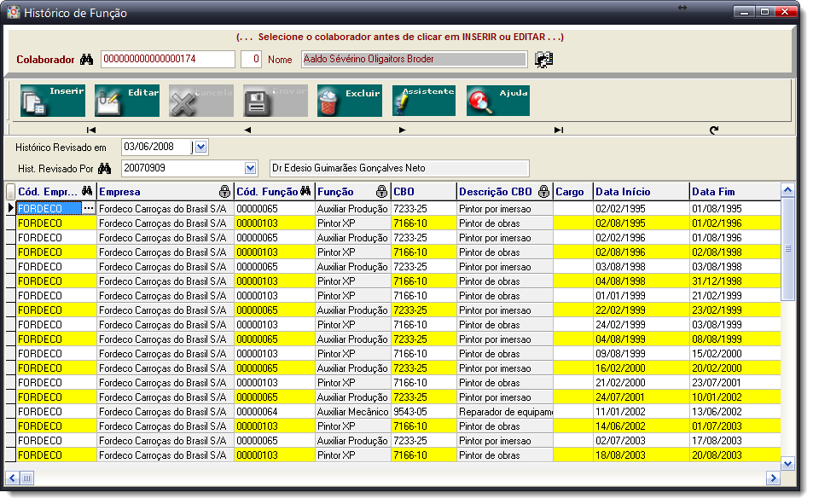Click the horizontal scrollbar left arrow
813x504 pixels.
(13, 478)
